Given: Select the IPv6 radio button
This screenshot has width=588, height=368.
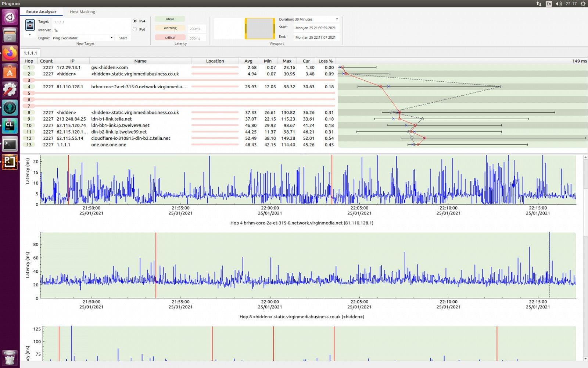Looking at the screenshot, I should coord(135,29).
